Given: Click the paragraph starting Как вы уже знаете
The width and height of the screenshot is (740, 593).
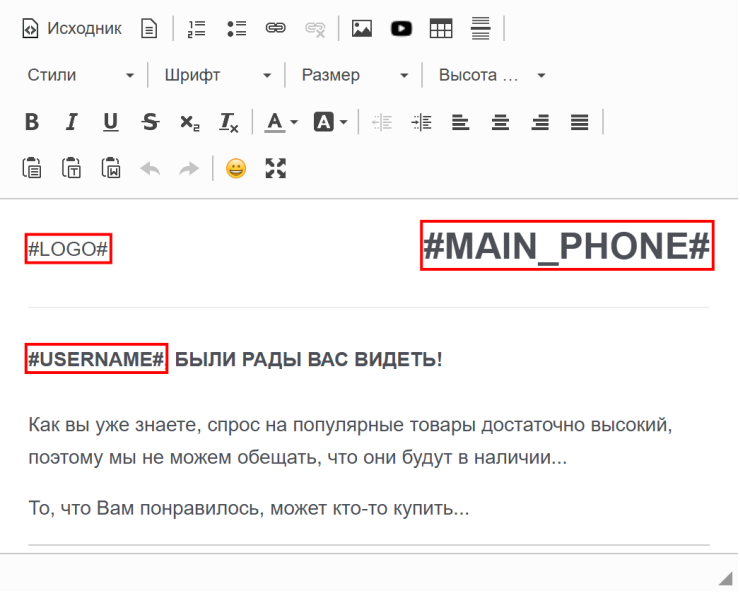Looking at the screenshot, I should [x=350, y=441].
